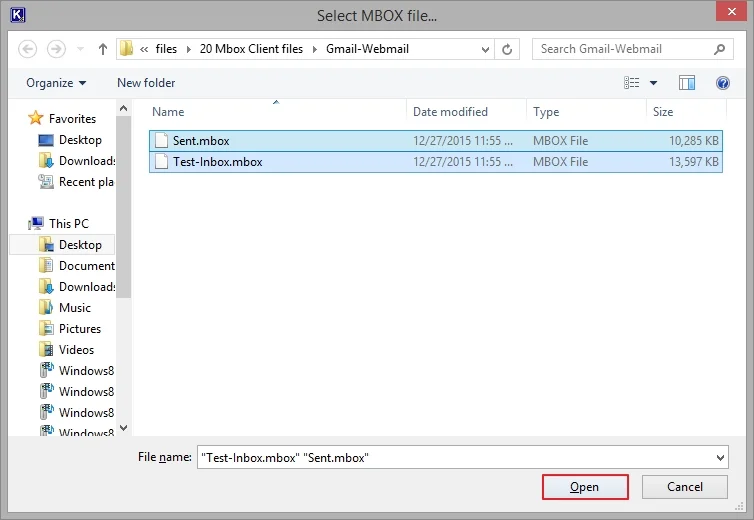Screen dimensions: 754x520
Task: Open Documents under This PC
Action: click(x=87, y=266)
